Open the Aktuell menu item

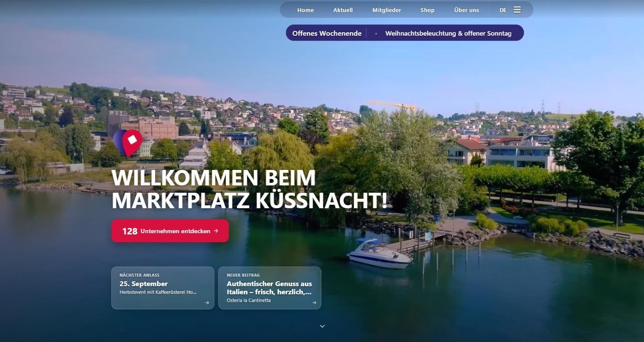point(343,10)
